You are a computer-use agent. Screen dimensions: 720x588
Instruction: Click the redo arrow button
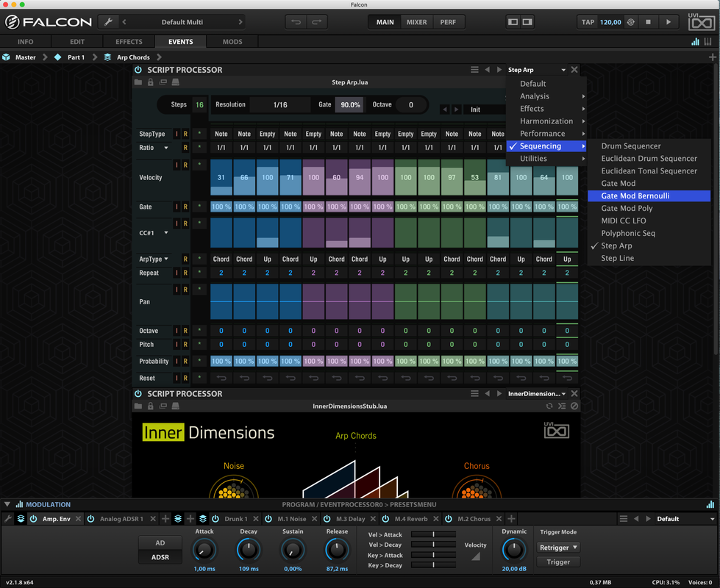click(x=317, y=22)
